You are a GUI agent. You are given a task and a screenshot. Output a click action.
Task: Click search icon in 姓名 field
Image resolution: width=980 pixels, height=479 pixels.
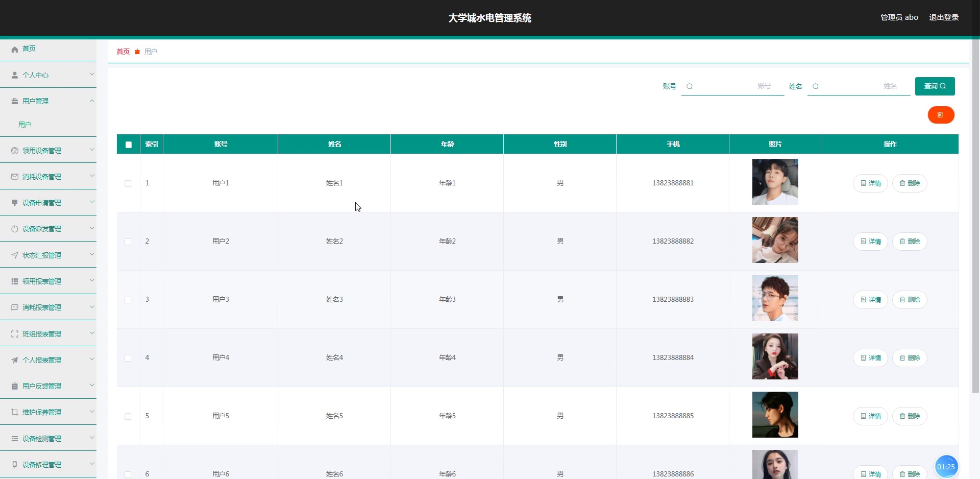click(x=816, y=86)
